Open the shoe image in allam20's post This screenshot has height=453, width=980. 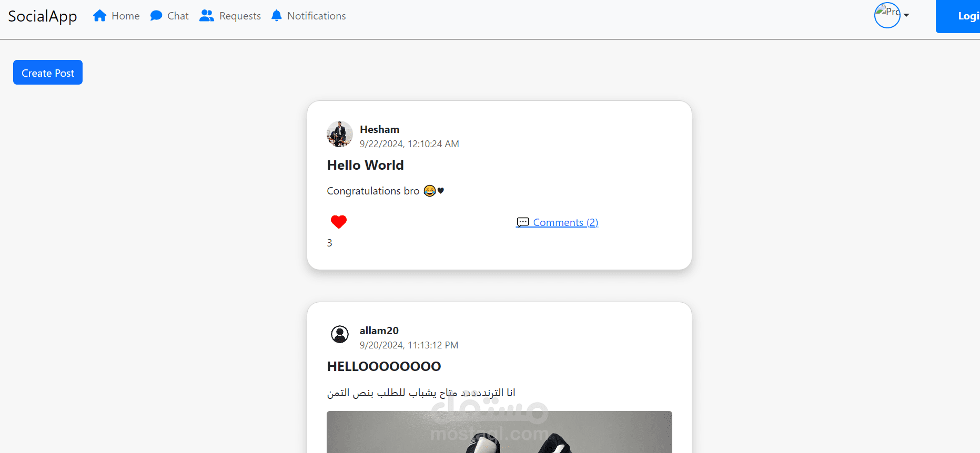tap(499, 432)
